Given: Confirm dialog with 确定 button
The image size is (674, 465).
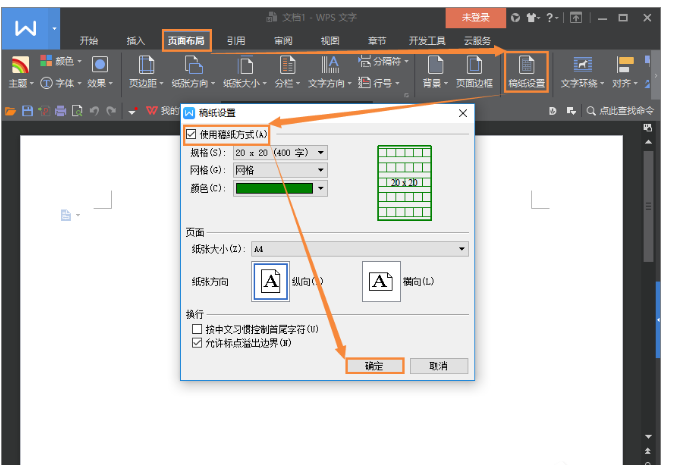Looking at the screenshot, I should tap(375, 366).
